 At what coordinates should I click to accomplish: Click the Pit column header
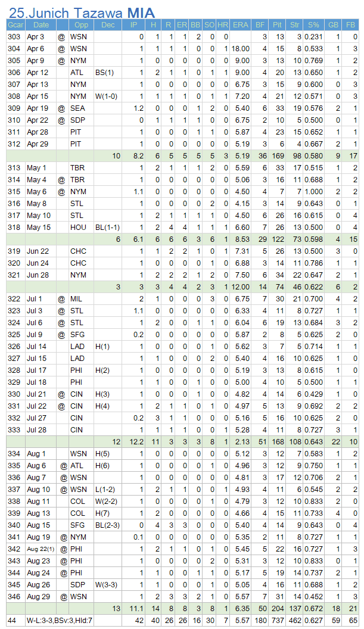(x=277, y=25)
